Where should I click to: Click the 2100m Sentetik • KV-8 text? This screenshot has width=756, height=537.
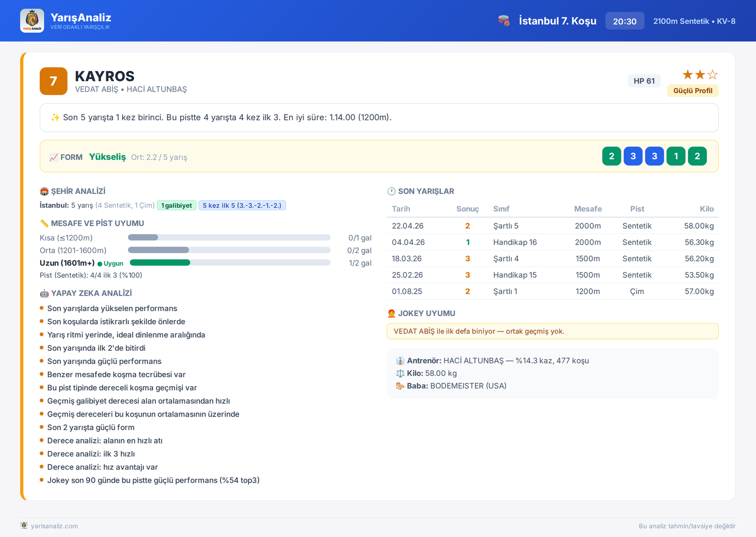tap(694, 21)
